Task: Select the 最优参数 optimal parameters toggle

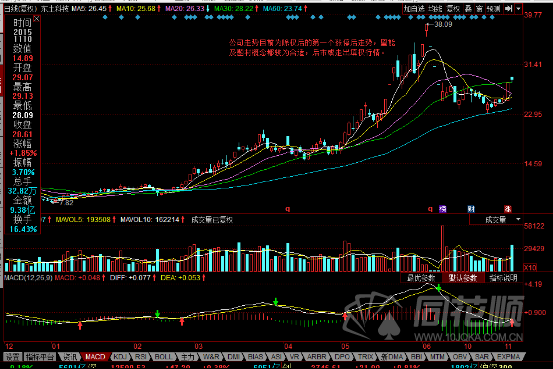Action: pyautogui.click(x=421, y=278)
